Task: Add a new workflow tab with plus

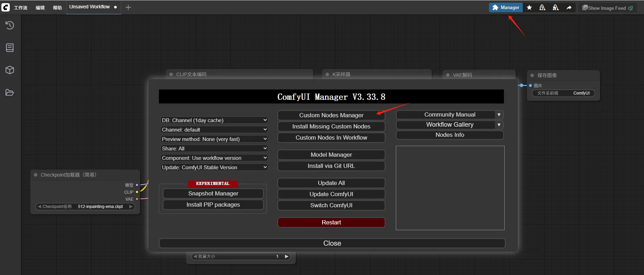Action: tap(128, 7)
